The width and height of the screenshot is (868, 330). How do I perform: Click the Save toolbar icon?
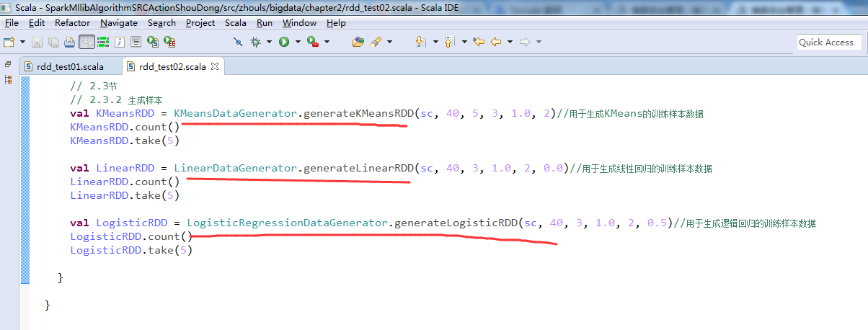pos(37,43)
